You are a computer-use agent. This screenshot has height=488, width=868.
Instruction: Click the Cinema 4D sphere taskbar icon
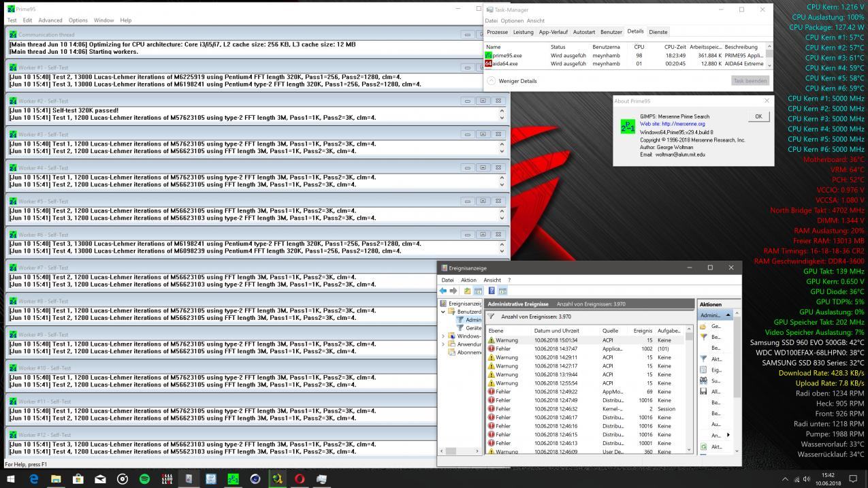tap(255, 478)
